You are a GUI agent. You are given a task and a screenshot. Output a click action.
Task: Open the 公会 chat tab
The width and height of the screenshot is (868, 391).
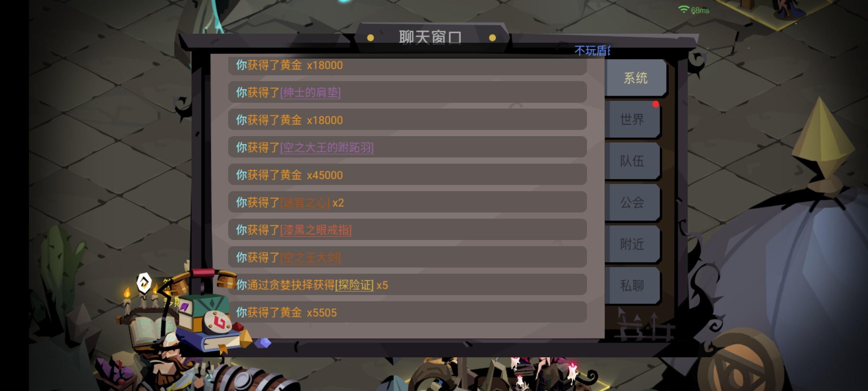pyautogui.click(x=632, y=202)
